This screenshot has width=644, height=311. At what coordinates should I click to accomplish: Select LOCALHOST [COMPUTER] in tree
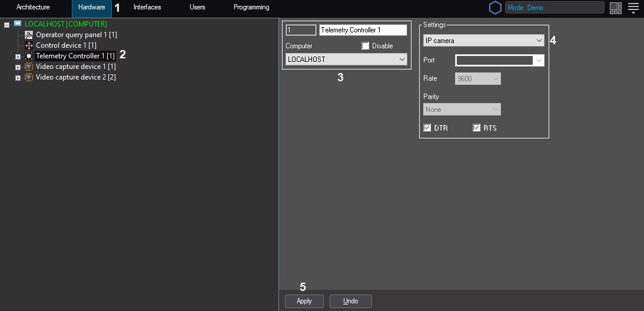coord(66,24)
